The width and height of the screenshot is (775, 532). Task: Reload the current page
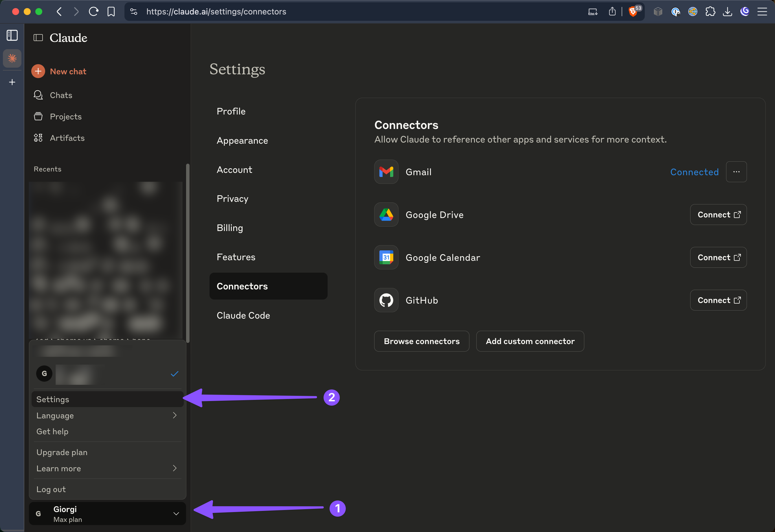(x=94, y=11)
